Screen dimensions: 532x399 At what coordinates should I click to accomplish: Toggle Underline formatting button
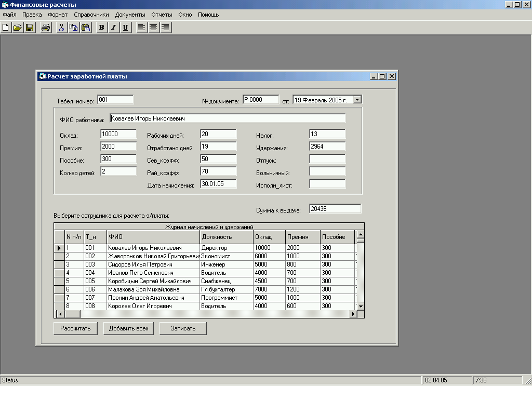pos(125,28)
